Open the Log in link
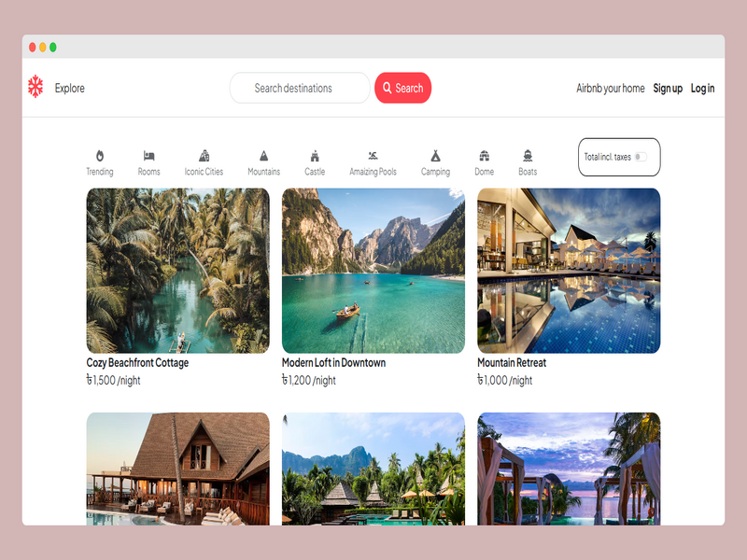The width and height of the screenshot is (747, 560). pos(702,89)
